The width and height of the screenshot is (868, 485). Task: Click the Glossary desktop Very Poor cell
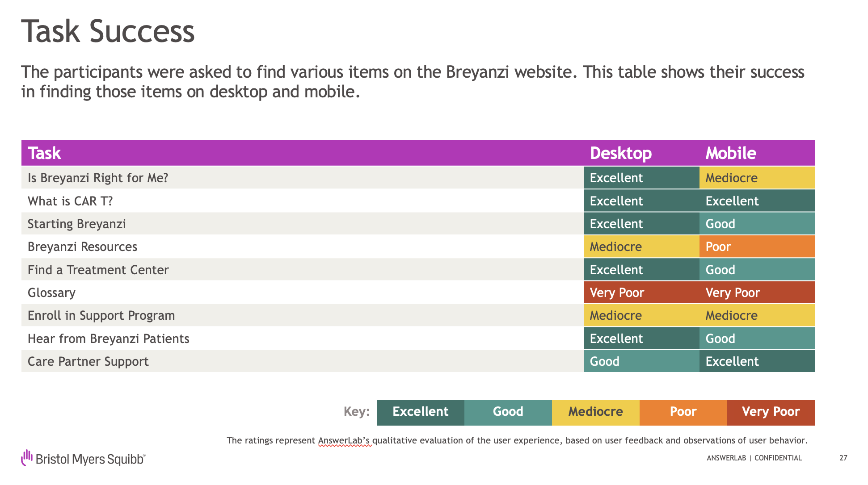[x=641, y=293]
